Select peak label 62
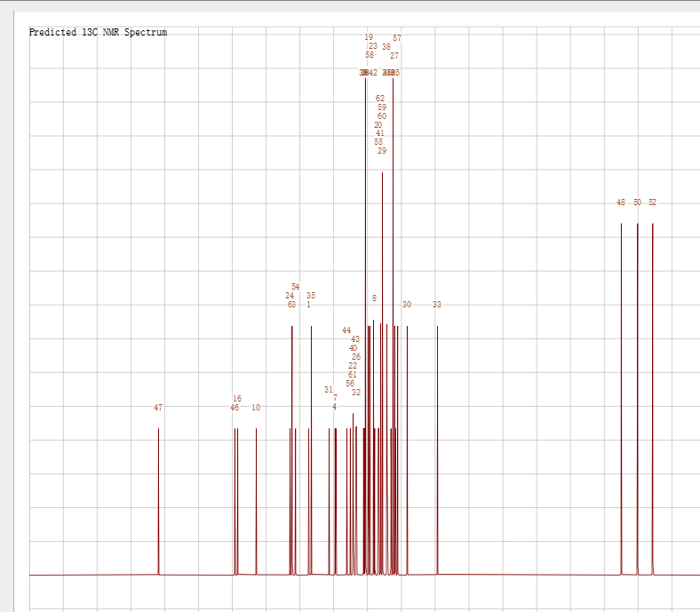Screen dimensions: 700x612 click(x=380, y=99)
